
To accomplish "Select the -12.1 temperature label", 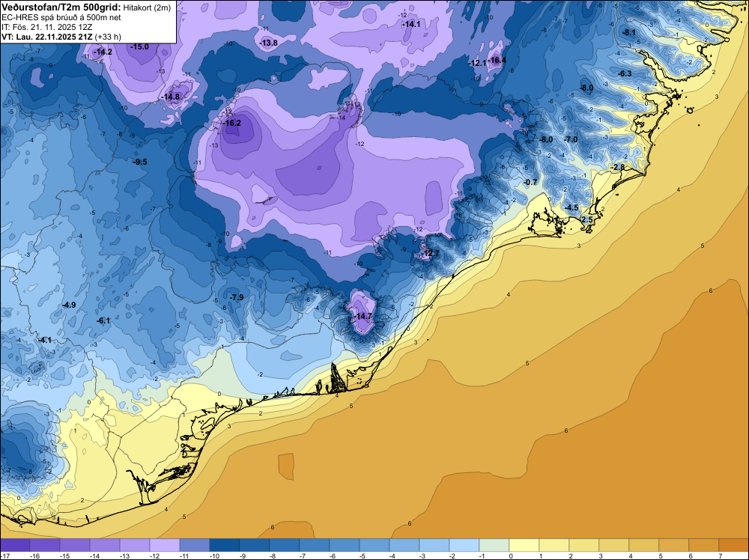I will 477,63.
